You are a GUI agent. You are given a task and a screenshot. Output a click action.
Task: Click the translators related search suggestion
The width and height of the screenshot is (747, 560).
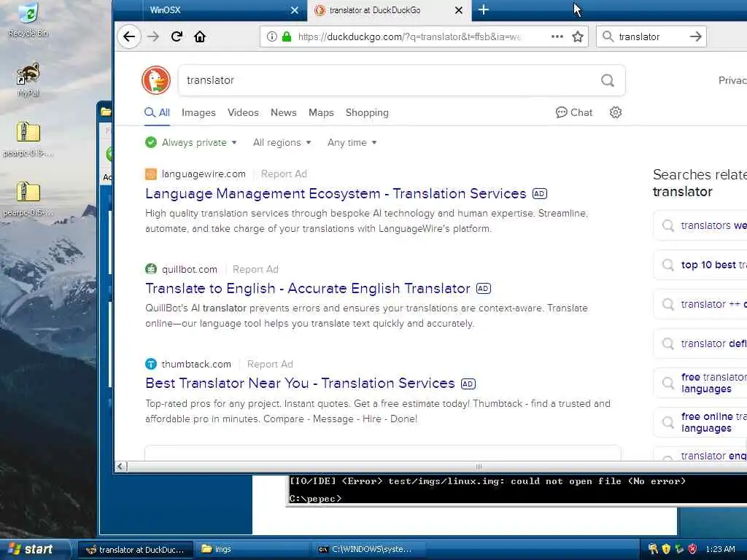(700, 225)
